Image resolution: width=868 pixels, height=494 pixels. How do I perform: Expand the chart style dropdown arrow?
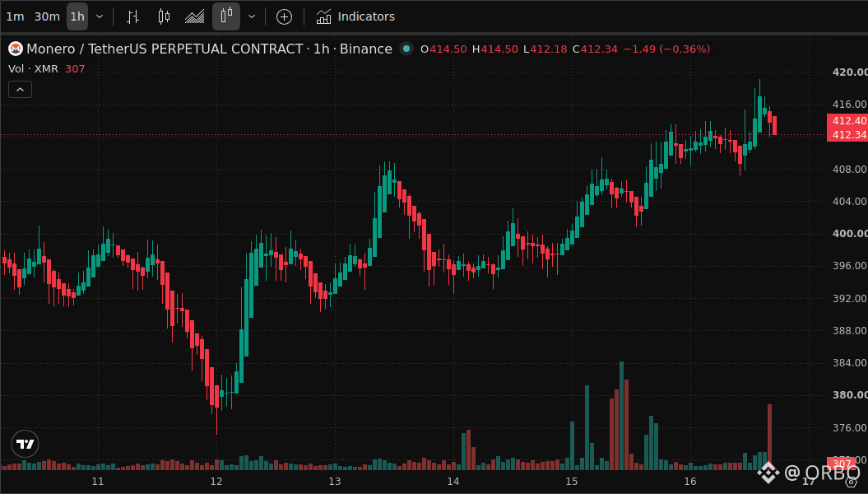252,16
